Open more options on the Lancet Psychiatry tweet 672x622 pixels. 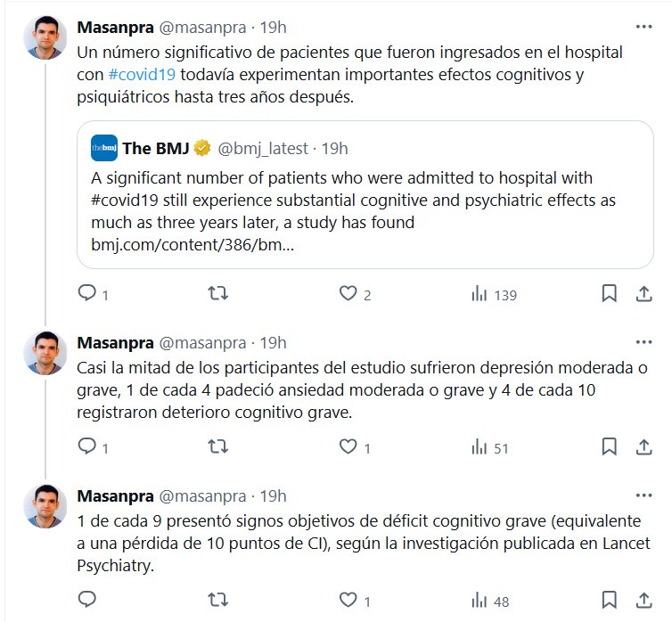point(643,495)
